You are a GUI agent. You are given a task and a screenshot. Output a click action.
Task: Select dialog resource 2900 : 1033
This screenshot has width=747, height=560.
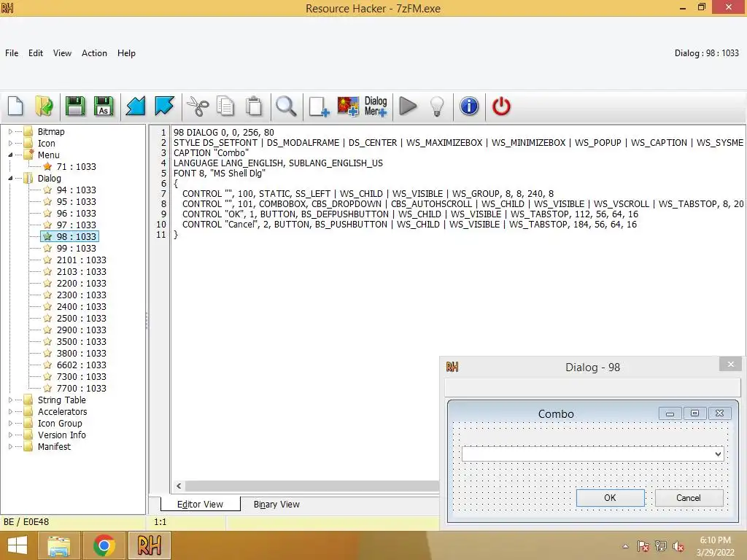(82, 330)
